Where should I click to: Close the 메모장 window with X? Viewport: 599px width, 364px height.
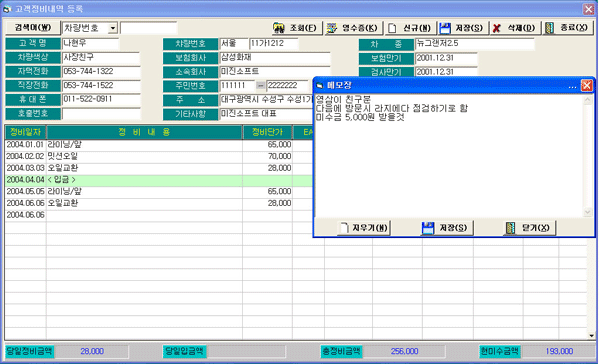coord(586,85)
